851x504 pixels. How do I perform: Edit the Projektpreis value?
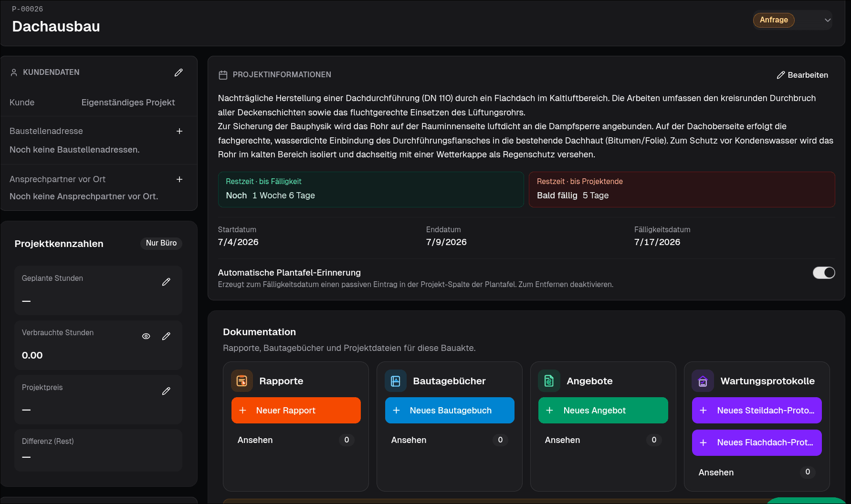[166, 391]
